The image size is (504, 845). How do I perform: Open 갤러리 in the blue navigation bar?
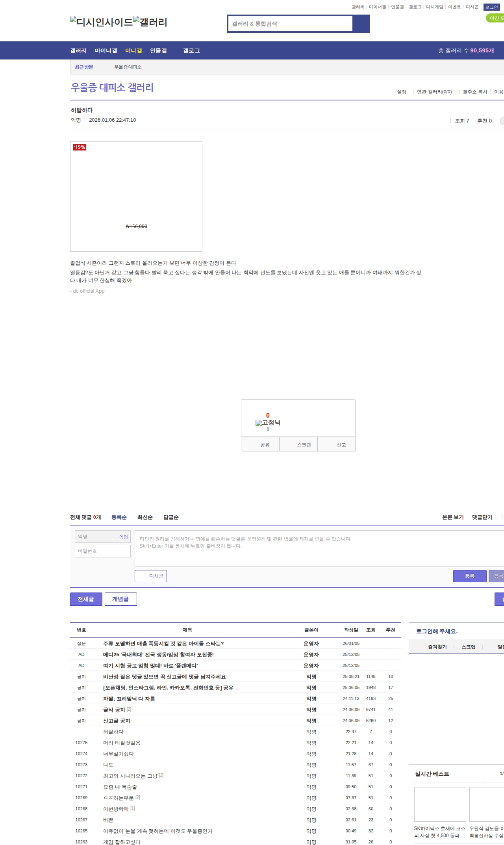pos(78,50)
